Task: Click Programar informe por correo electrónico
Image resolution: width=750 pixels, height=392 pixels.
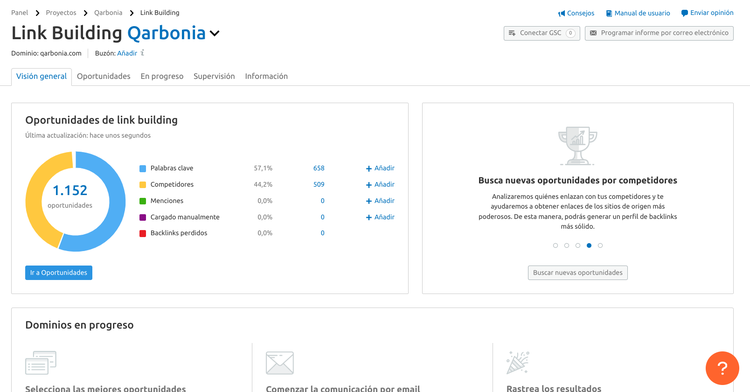Action: [659, 33]
